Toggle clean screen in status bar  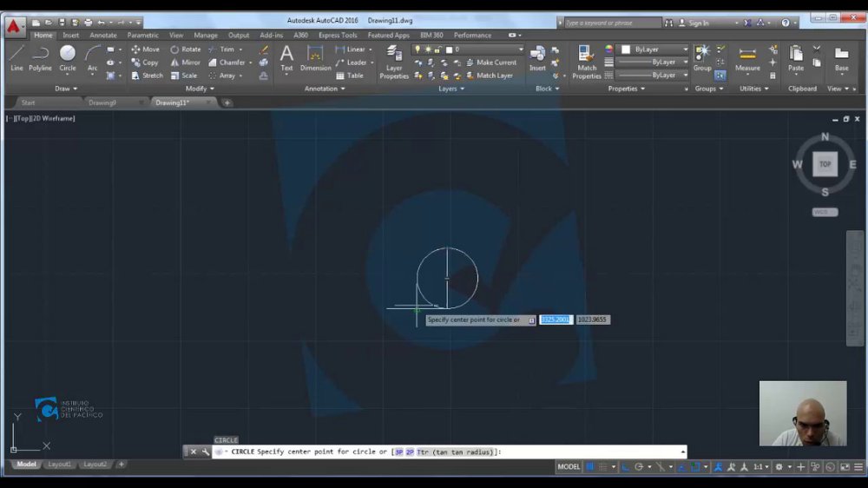[x=845, y=467]
